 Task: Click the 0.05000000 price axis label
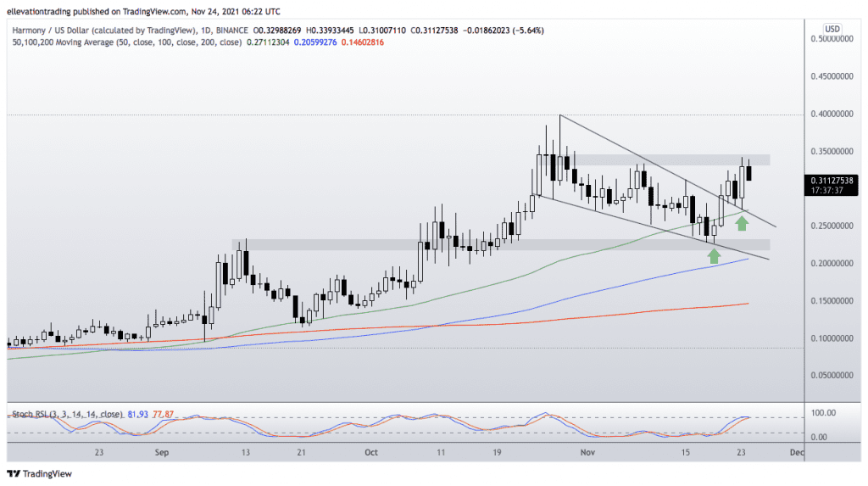[x=832, y=375]
